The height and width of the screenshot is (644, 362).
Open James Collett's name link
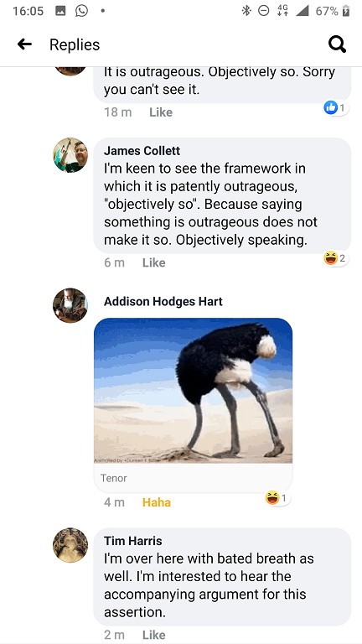[x=142, y=151]
